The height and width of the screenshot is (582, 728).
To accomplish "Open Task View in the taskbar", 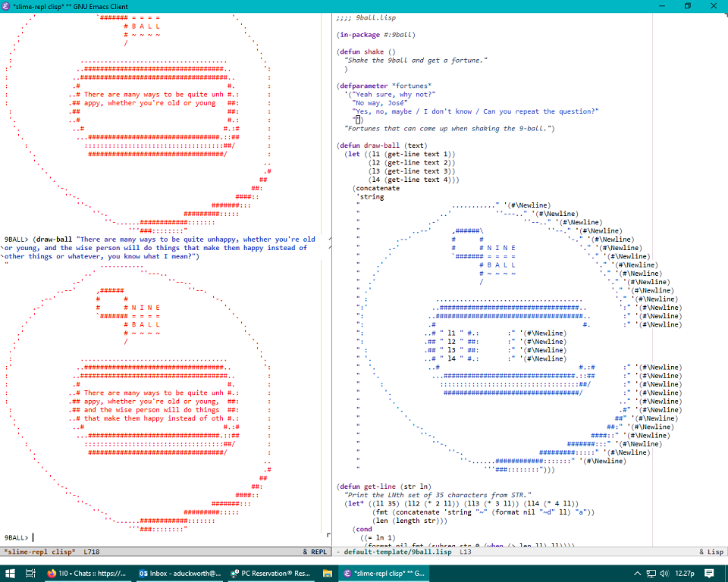I will coord(30,573).
